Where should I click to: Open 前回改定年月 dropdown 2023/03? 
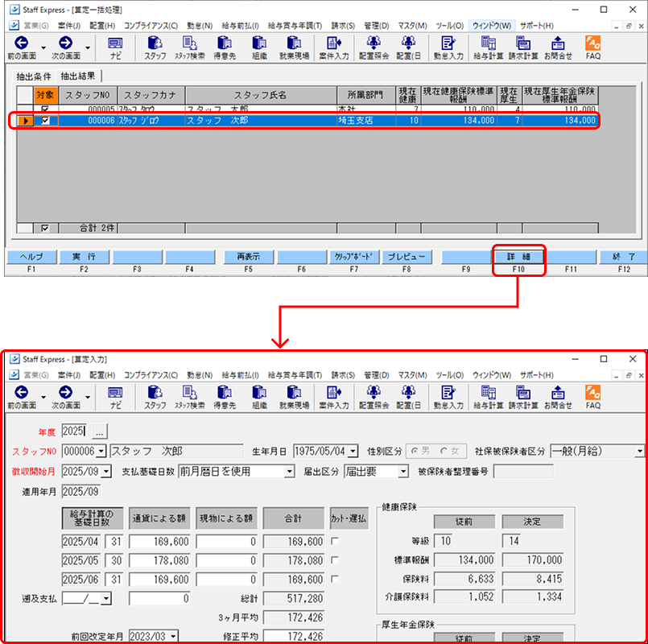[174, 636]
